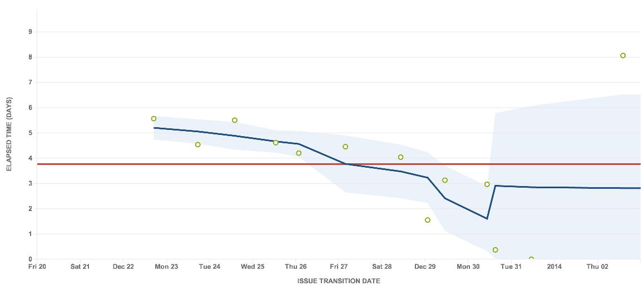
Task: Select the issue dot at 4.5 days on Mon 23
Action: click(x=198, y=145)
